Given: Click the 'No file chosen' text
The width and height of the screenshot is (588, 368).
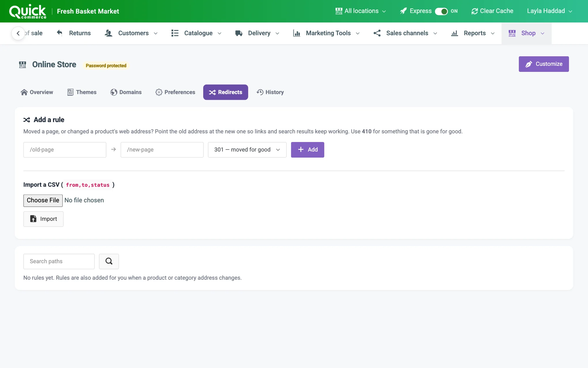Looking at the screenshot, I should pyautogui.click(x=84, y=200).
